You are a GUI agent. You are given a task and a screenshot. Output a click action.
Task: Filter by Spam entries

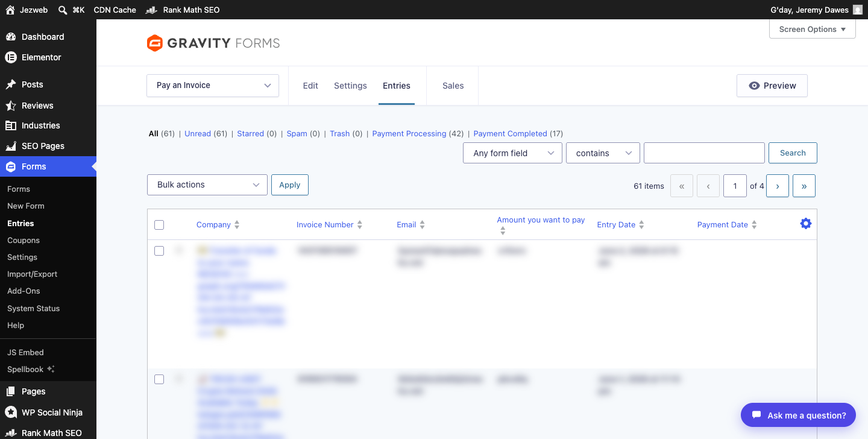pyautogui.click(x=297, y=134)
